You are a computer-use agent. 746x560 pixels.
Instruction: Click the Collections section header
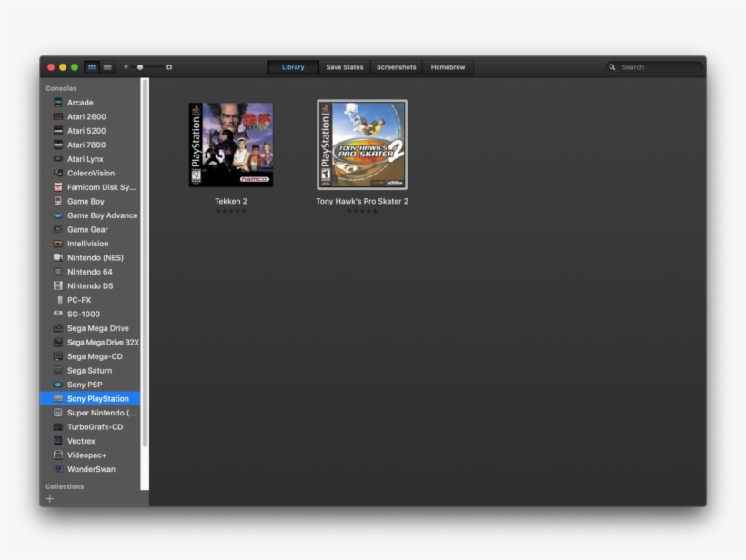[65, 486]
